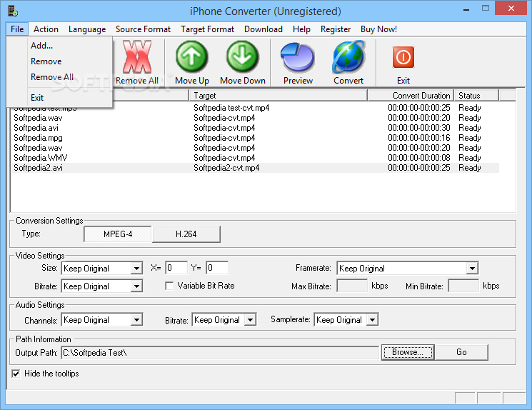The height and width of the screenshot is (410, 532).
Task: Select the Softpedia.avi file row
Action: click(x=256, y=128)
